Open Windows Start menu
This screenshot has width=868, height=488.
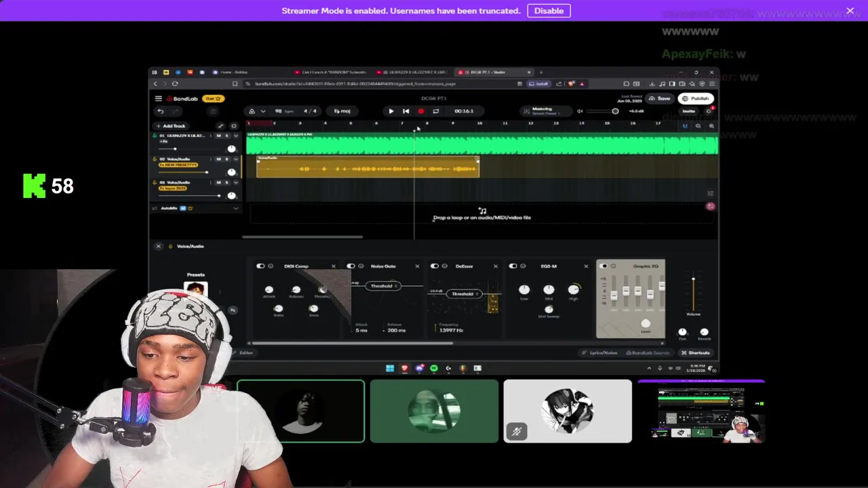click(390, 368)
